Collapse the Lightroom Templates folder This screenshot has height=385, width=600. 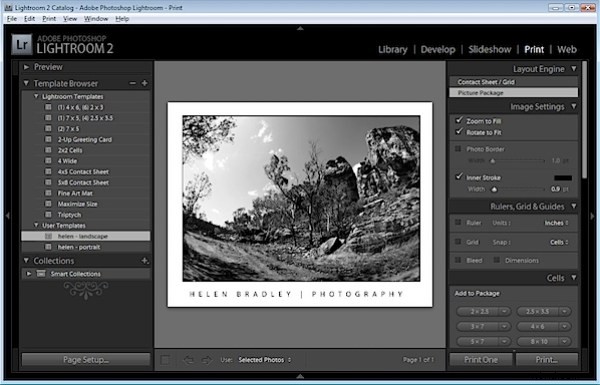[x=36, y=96]
